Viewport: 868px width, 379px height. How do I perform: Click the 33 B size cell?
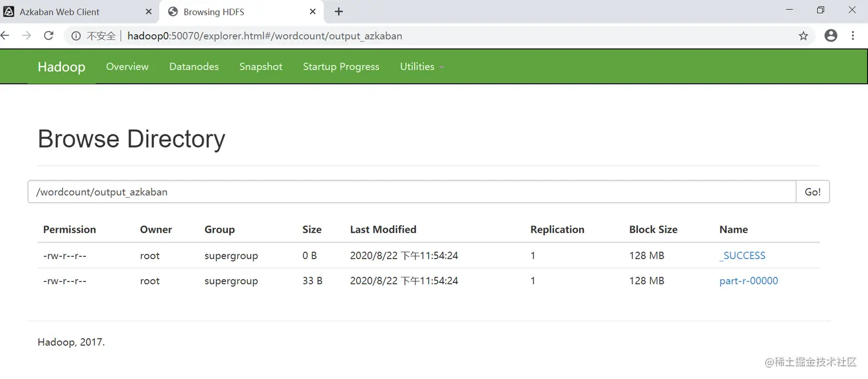click(x=312, y=281)
